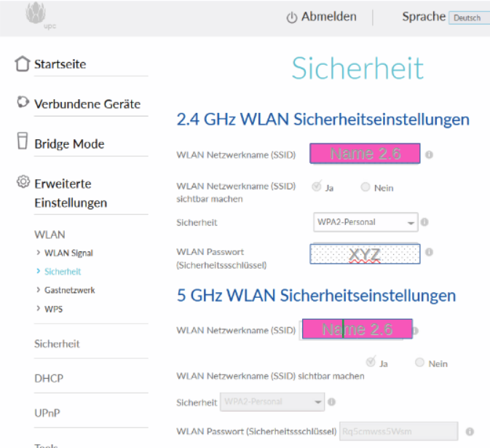
Task: Open the 2.4 GHz Sicherheit WPA2-Personal dropdown
Action: click(x=365, y=222)
